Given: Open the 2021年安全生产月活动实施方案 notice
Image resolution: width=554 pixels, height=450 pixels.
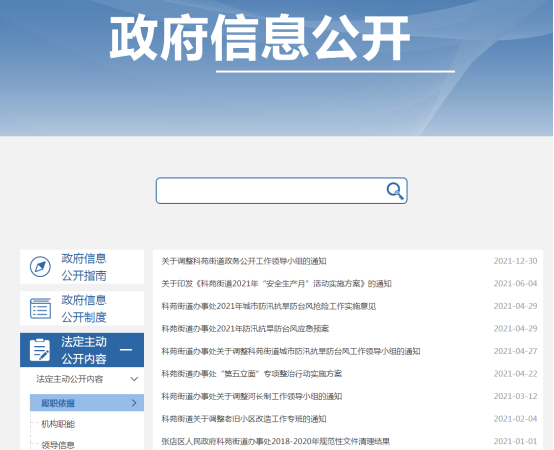Looking at the screenshot, I should 277,284.
